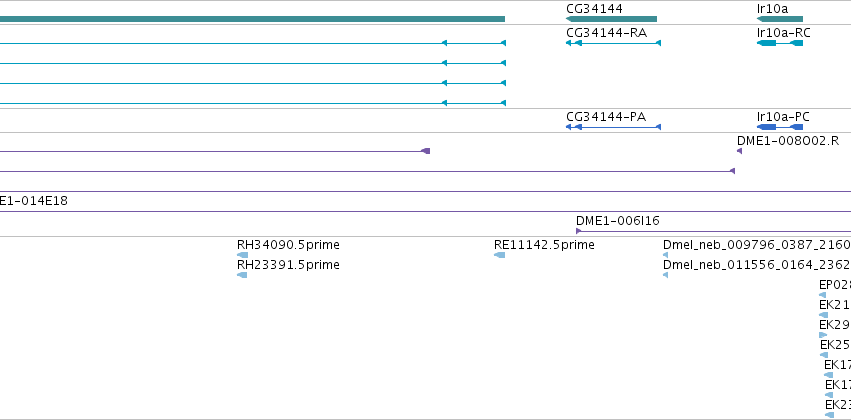Image resolution: width=851 pixels, height=420 pixels.
Task: Select the Ir10a-PC protein-coding glyph
Action: point(780,127)
